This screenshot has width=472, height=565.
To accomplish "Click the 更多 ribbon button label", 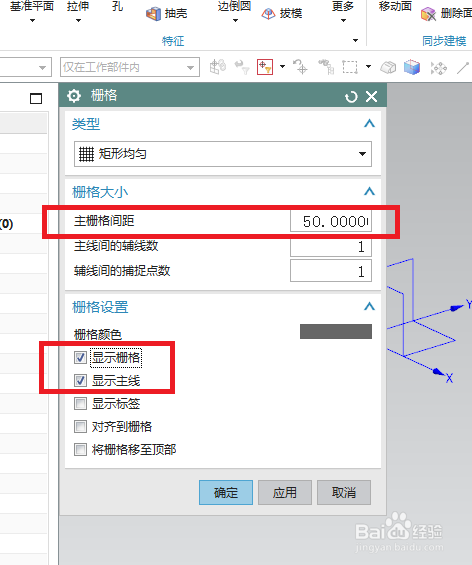I will point(343,6).
